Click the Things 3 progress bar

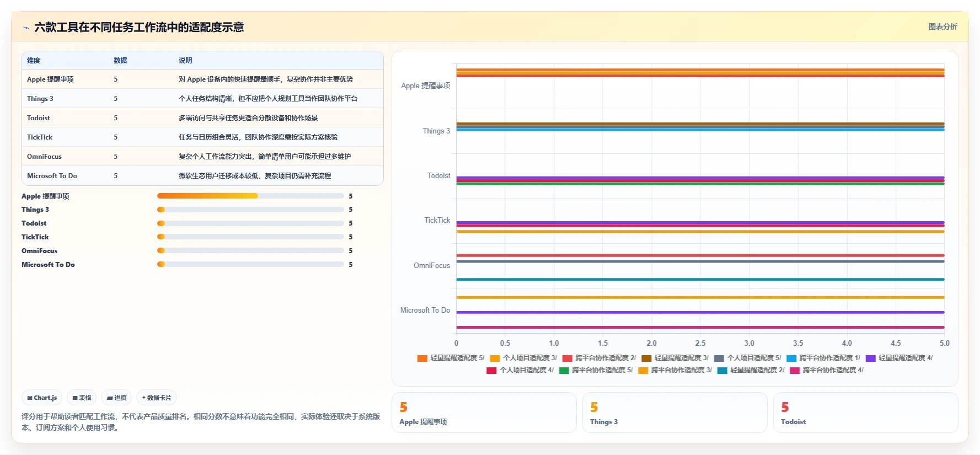(250, 210)
